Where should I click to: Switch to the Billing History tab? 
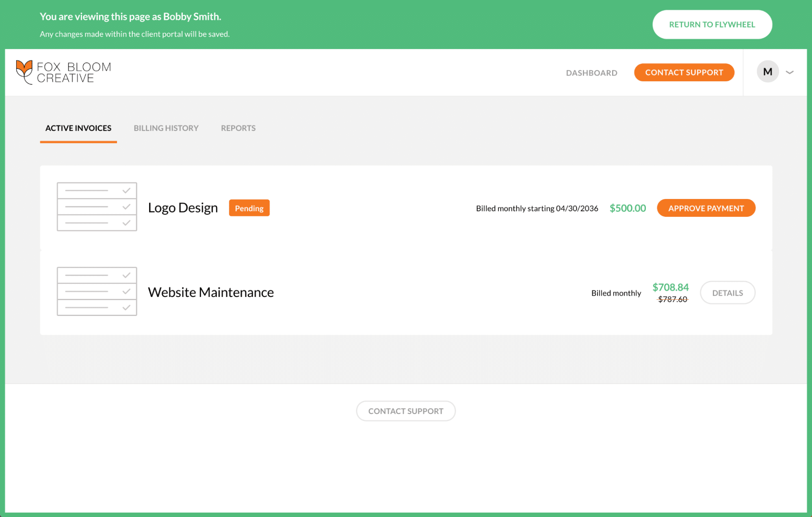[x=166, y=128]
